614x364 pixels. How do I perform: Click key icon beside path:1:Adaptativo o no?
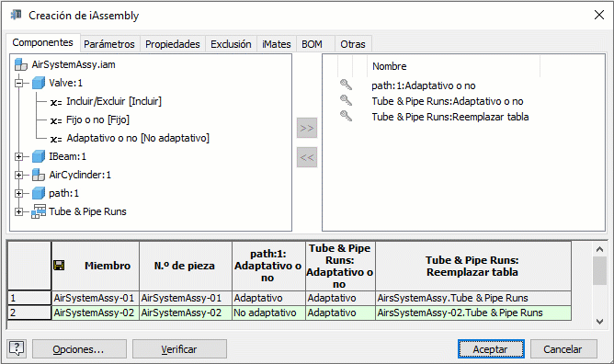tap(346, 85)
